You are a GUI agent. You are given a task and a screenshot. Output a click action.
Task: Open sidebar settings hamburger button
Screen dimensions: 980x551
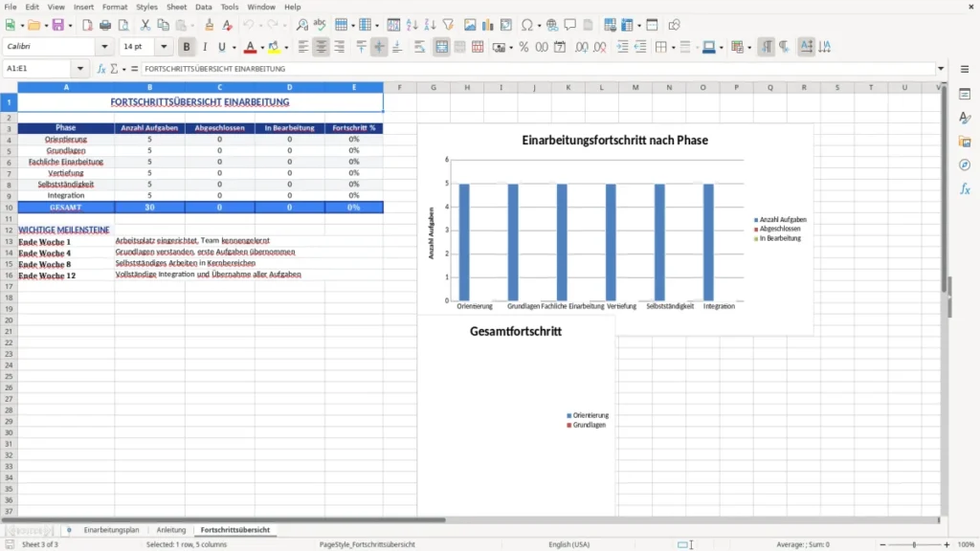click(x=965, y=69)
